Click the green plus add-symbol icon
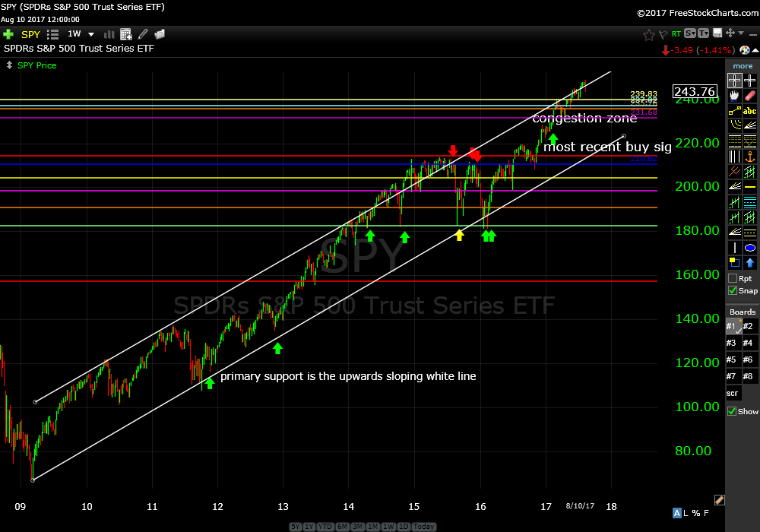Screen dimensions: 760x532 pos(8,34)
